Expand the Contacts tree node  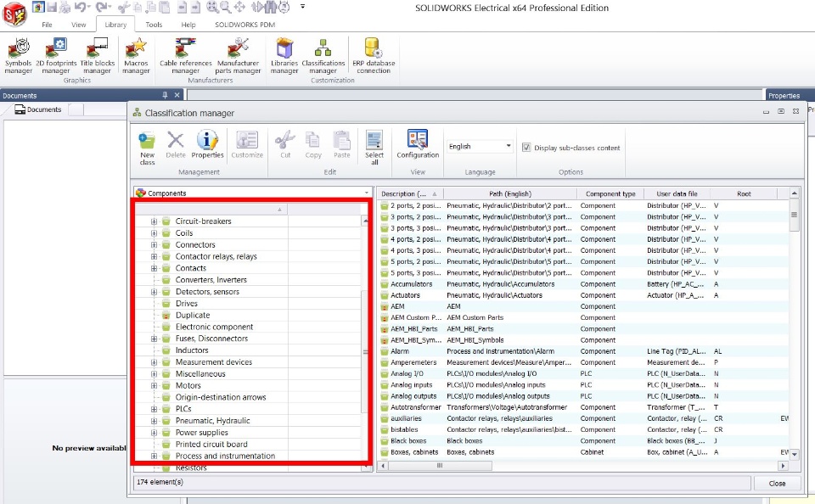(154, 268)
